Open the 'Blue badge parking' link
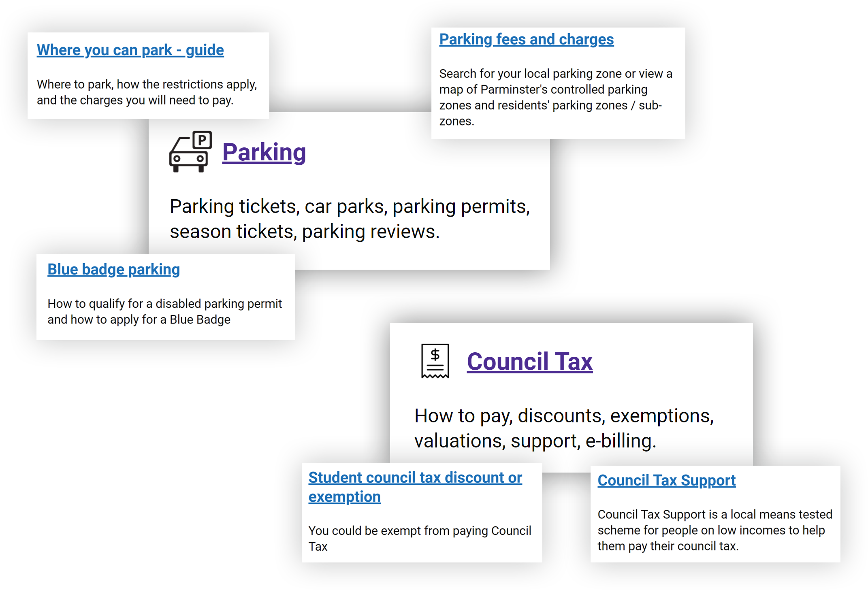Screen dimensions: 868x590 [x=114, y=269]
